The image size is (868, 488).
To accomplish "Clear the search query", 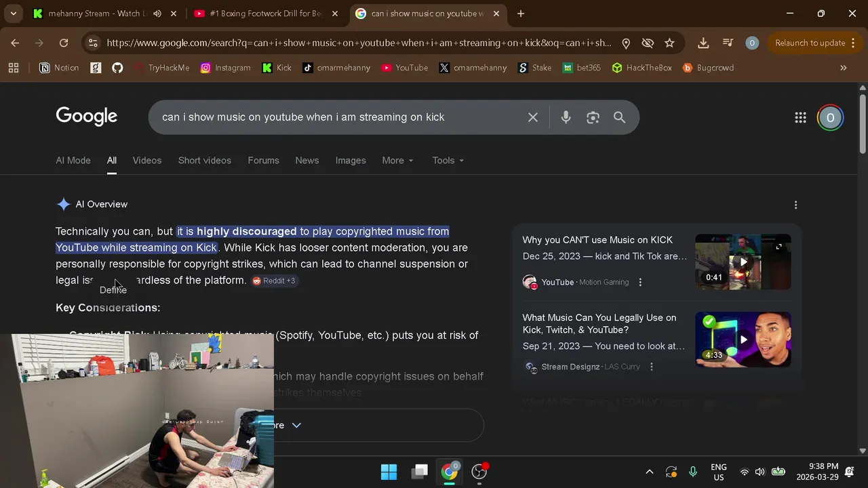I will coord(533,117).
